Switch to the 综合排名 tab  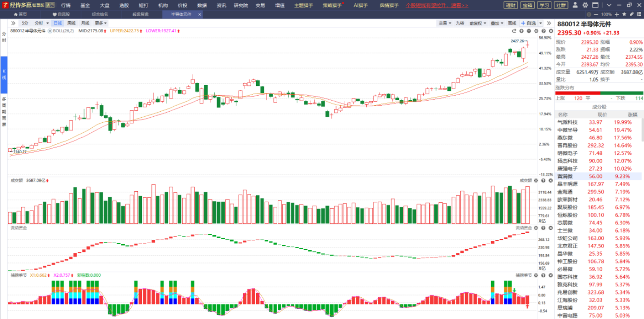100,14
